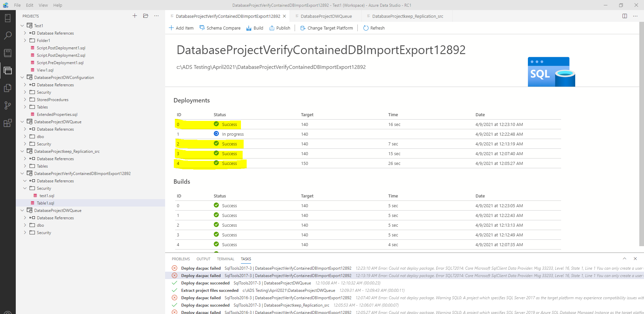Collapse the Test1 workspace node
The height and width of the screenshot is (314, 644).
pyautogui.click(x=22, y=26)
